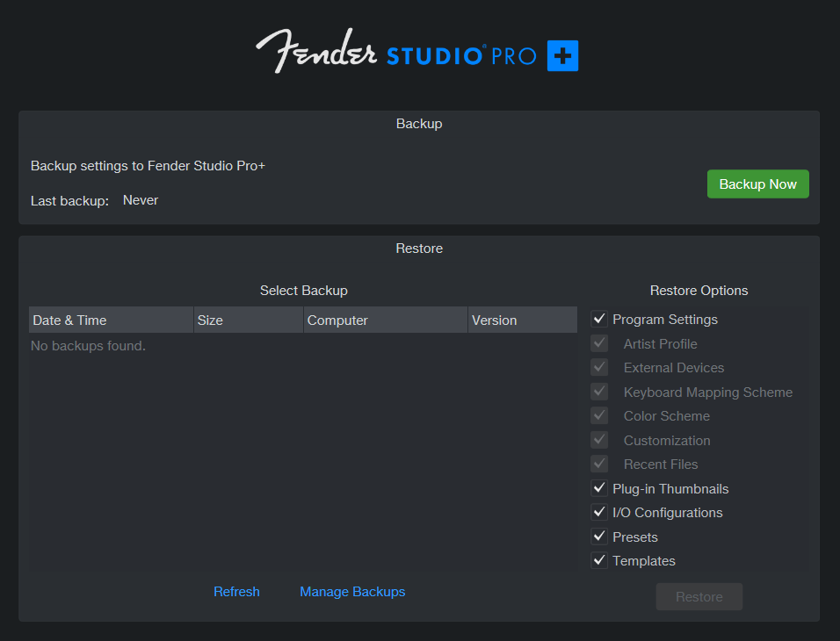Click the 'Last backup:' label
This screenshot has height=641, width=840.
tap(69, 201)
